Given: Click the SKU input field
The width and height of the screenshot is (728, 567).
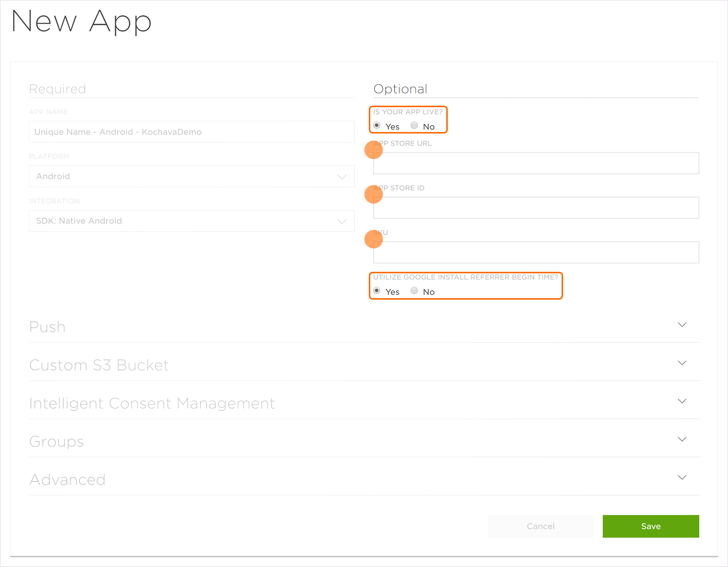Looking at the screenshot, I should coord(536,253).
